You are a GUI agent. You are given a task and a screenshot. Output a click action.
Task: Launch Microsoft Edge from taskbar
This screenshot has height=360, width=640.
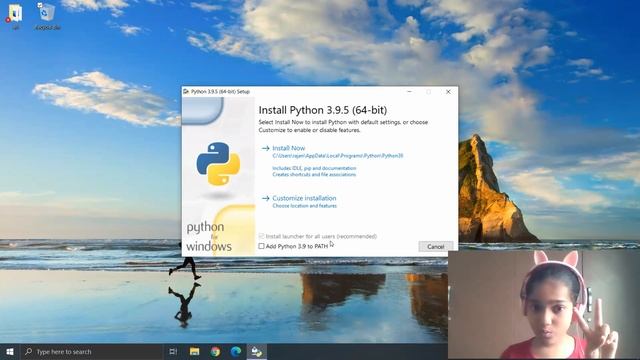(236, 351)
